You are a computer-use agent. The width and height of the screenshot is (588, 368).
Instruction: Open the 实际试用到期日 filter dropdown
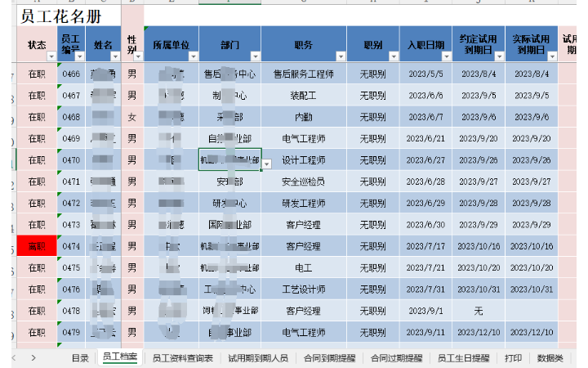tap(552, 56)
